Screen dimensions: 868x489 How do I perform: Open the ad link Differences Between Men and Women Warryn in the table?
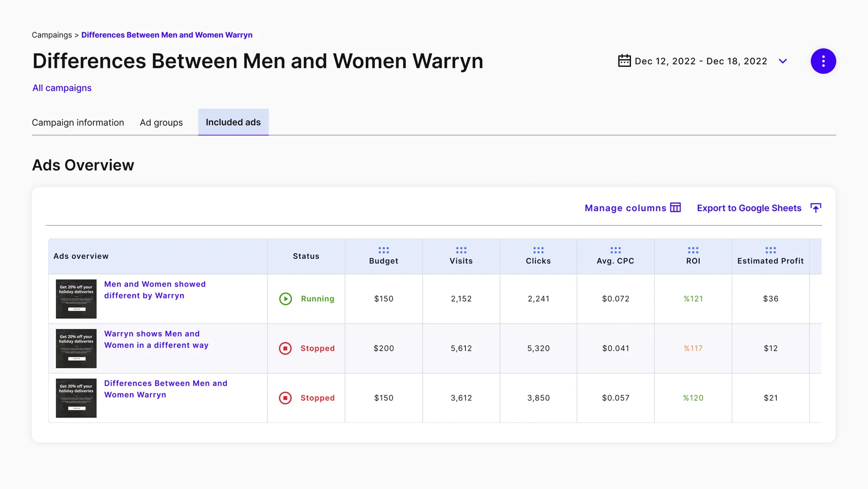[165, 389]
